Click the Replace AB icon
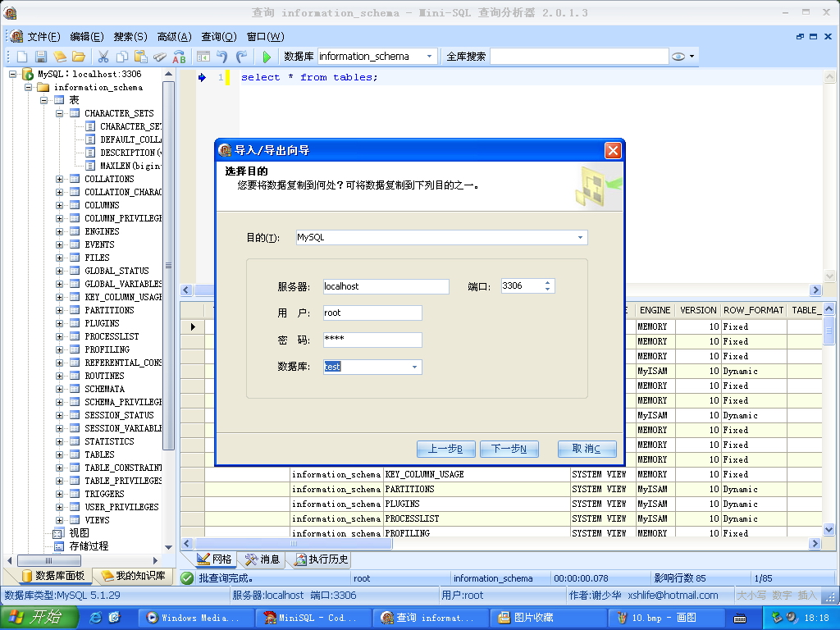840x630 pixels. tap(179, 57)
